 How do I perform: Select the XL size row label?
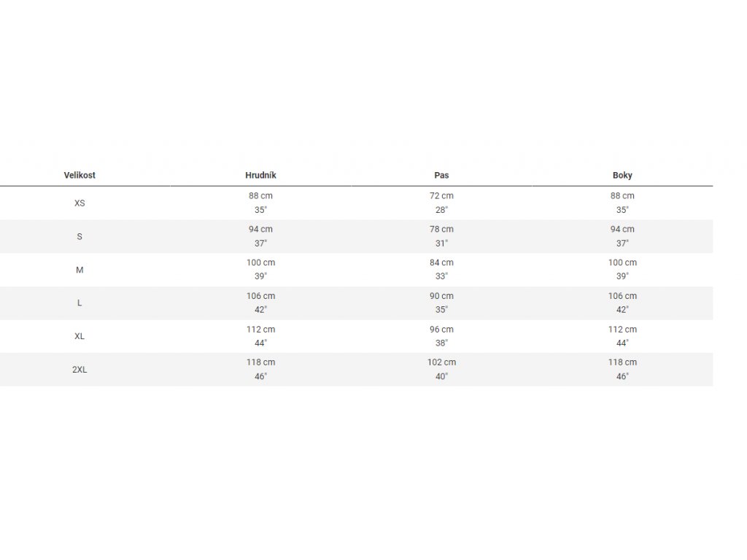[x=80, y=336]
